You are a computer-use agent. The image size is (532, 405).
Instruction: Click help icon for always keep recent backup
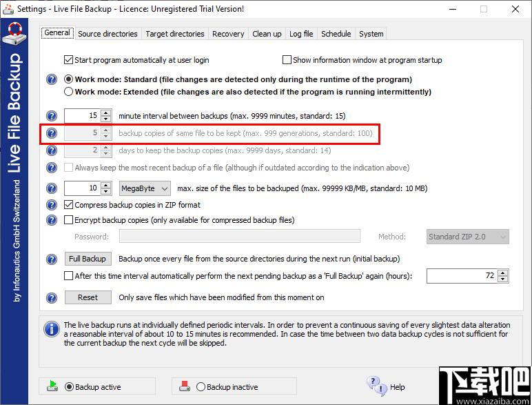52,168
